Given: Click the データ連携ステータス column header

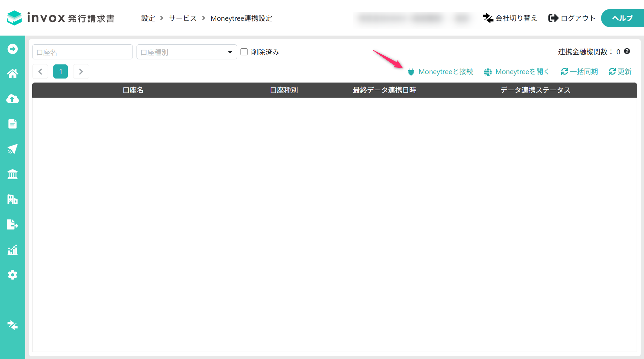Looking at the screenshot, I should click(535, 90).
